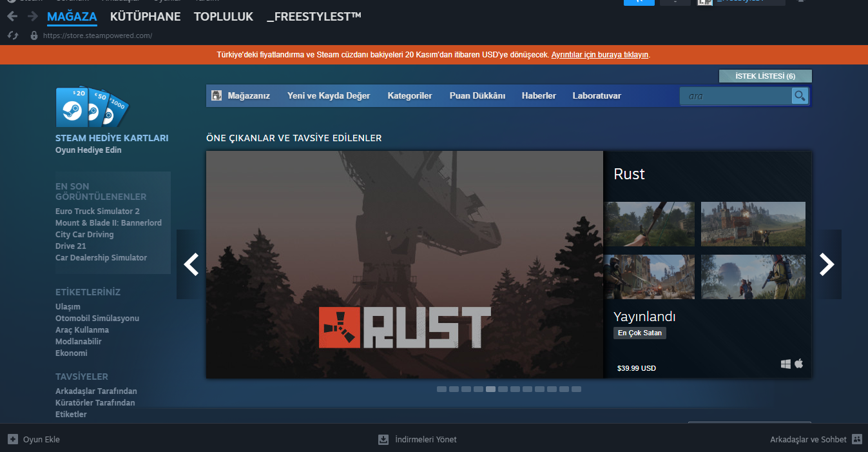Open the Haberler menu item

click(x=539, y=96)
